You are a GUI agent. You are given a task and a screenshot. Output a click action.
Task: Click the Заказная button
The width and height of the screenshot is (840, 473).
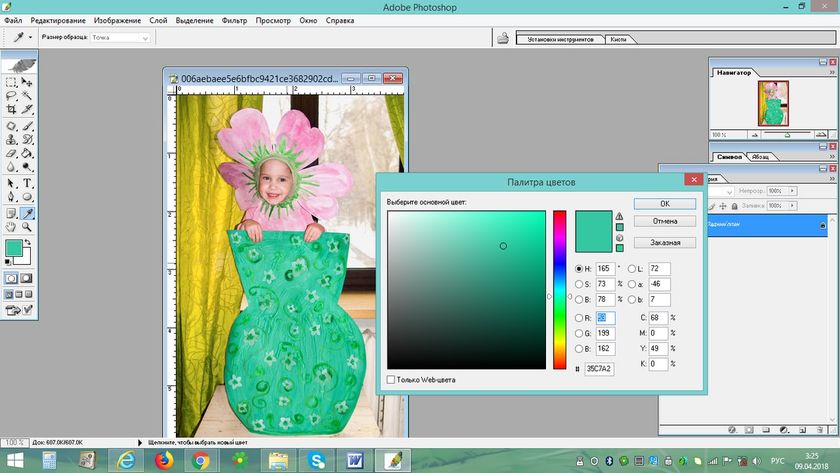tap(665, 242)
